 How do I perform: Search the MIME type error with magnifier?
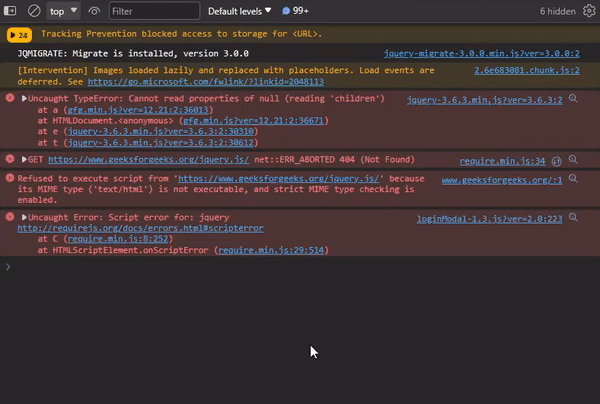tap(573, 178)
